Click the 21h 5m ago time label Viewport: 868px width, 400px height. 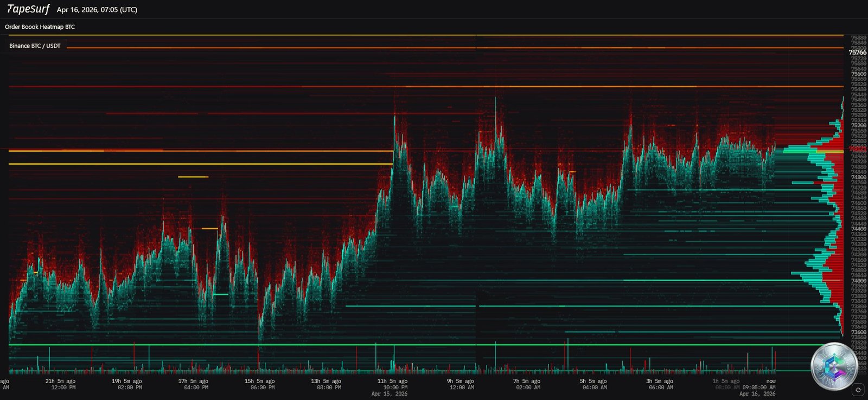point(60,381)
